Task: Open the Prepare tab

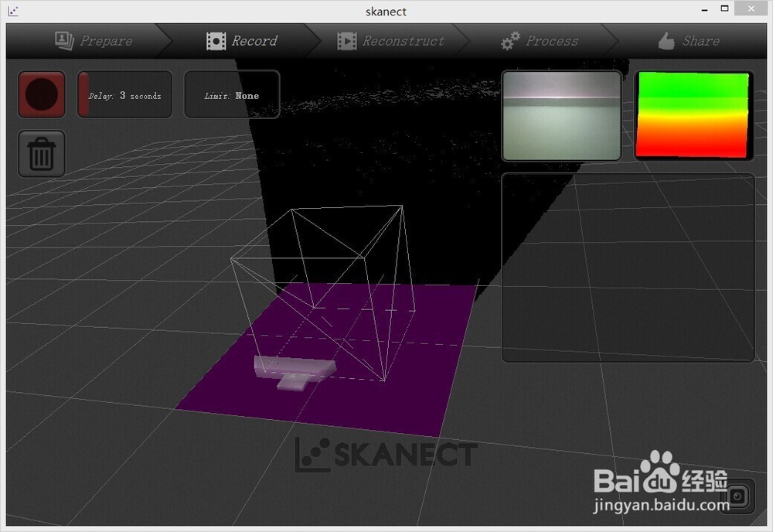Action: coord(94,41)
